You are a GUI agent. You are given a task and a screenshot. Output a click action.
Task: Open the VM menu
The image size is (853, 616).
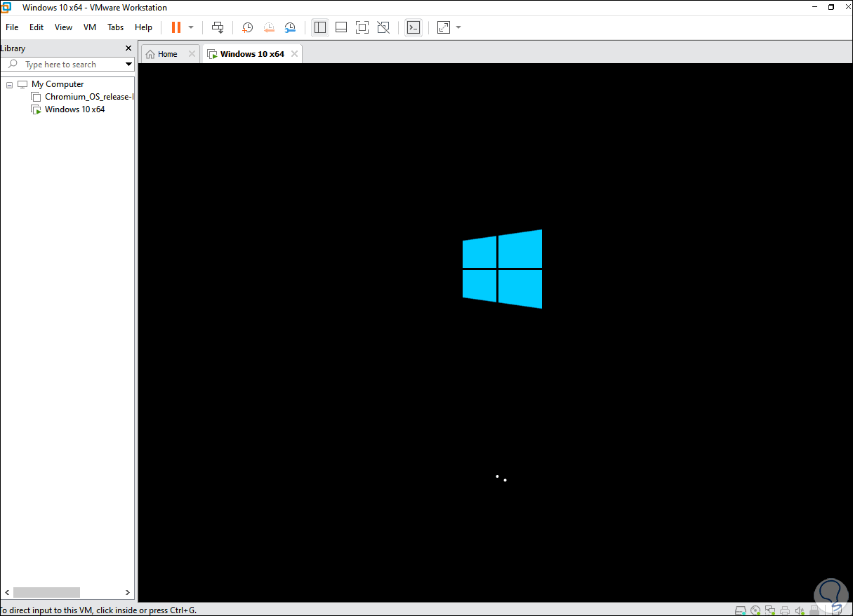coord(90,27)
